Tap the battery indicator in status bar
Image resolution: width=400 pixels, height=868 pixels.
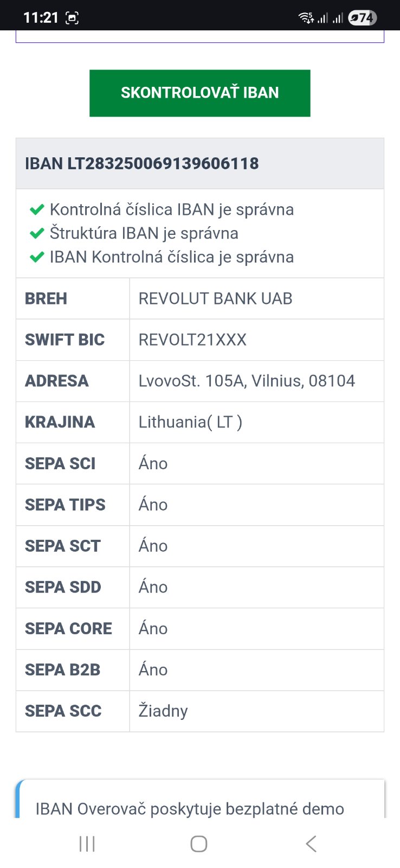362,18
